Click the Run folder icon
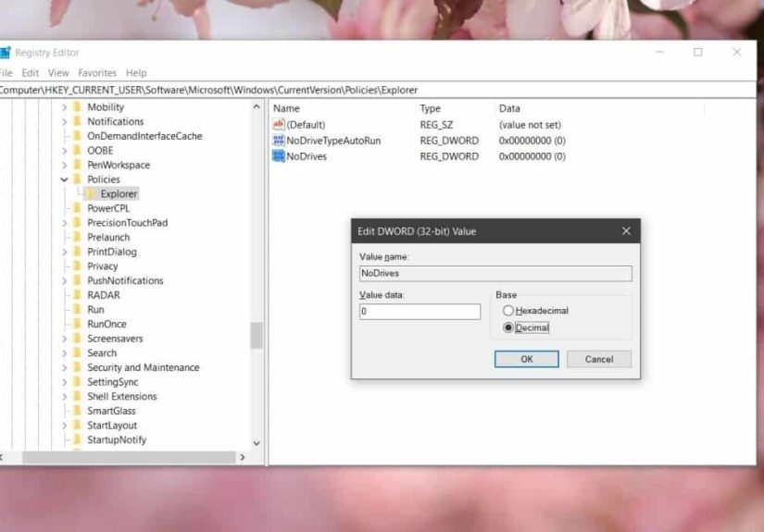The height and width of the screenshot is (532, 764). point(77,310)
